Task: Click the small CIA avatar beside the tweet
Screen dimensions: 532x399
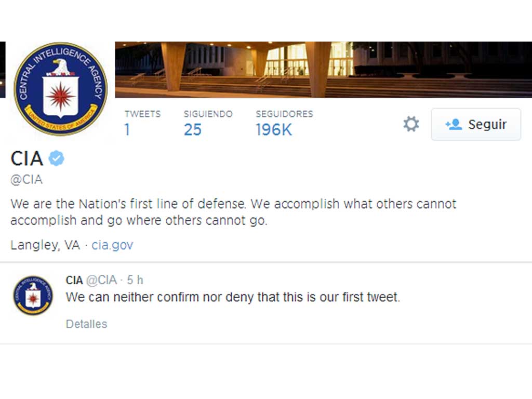Action: [x=33, y=295]
